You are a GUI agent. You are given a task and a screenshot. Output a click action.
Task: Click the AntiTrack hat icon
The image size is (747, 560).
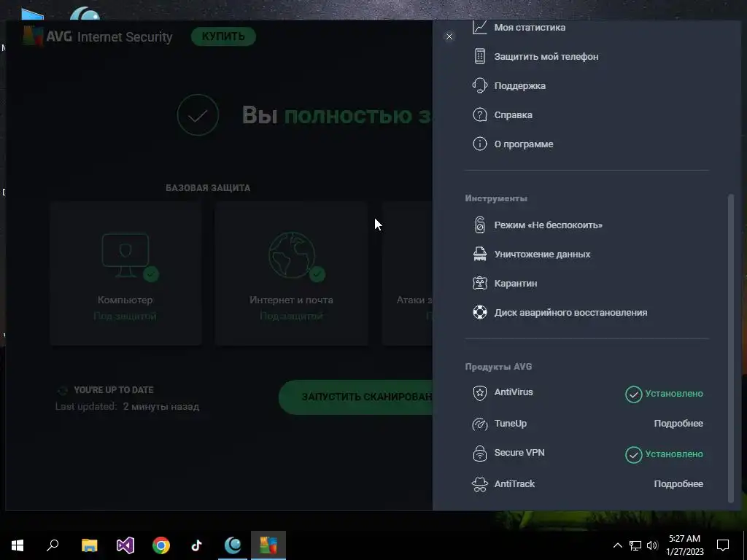coord(480,484)
